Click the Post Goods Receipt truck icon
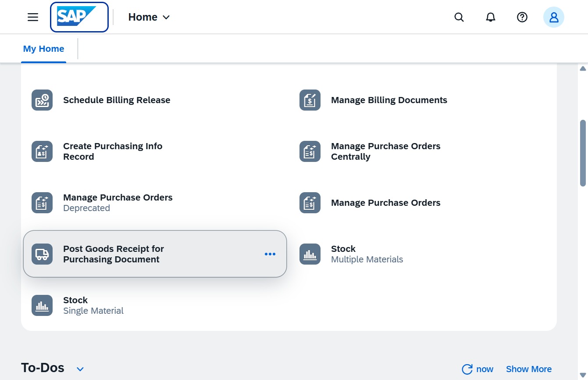The width and height of the screenshot is (588, 380). pyautogui.click(x=42, y=254)
